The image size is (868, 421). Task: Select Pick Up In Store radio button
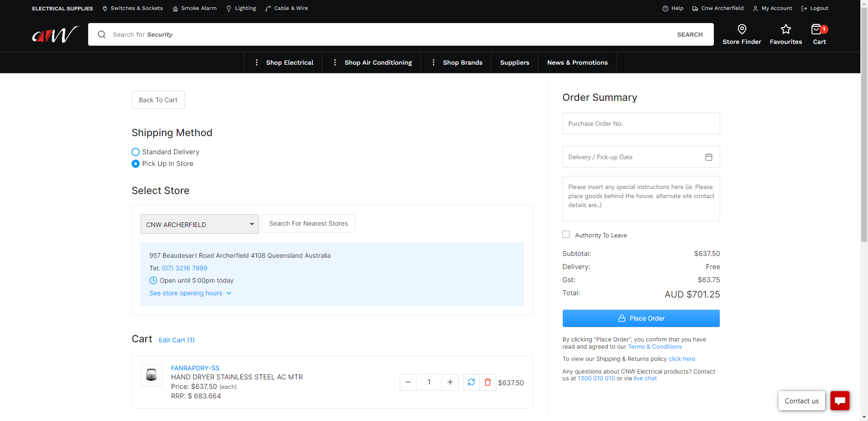pos(136,164)
